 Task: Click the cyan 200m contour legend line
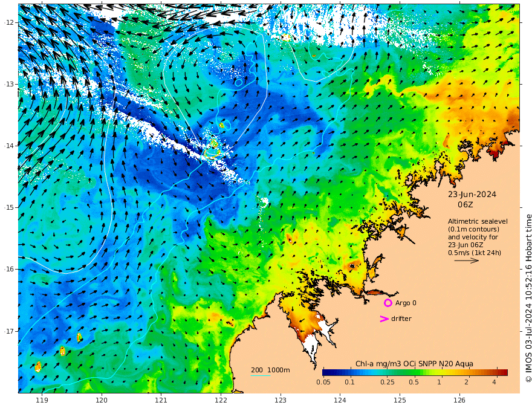click(x=261, y=375)
